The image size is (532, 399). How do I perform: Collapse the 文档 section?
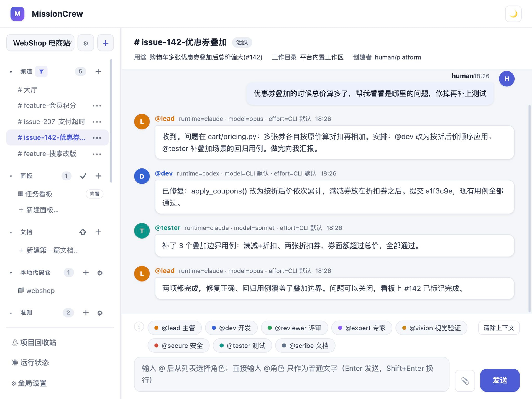tap(11, 232)
